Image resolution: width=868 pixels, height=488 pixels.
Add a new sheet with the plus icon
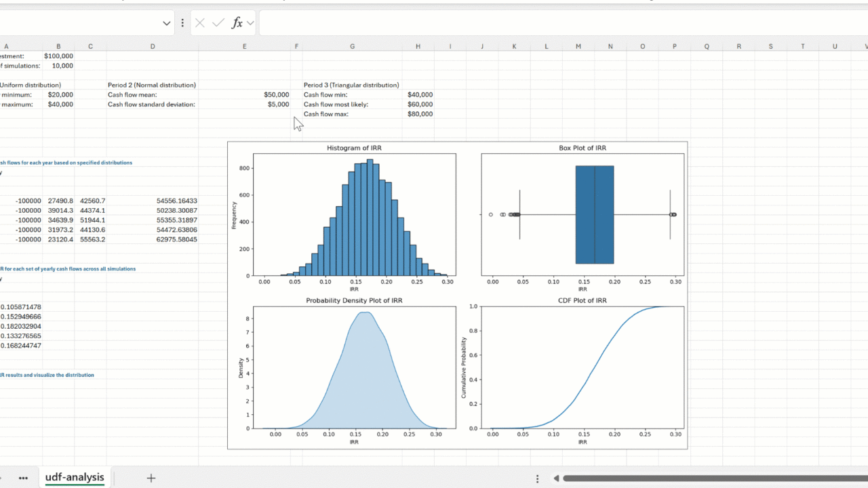[151, 478]
